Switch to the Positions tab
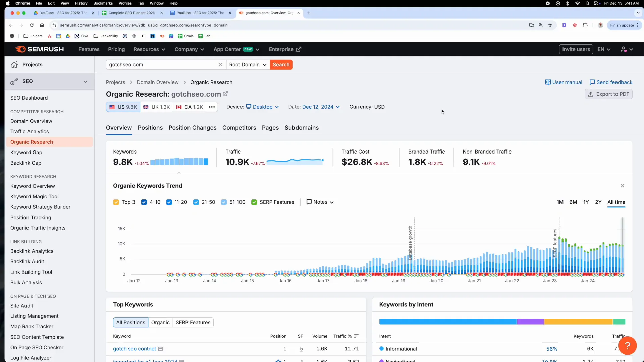 click(150, 128)
